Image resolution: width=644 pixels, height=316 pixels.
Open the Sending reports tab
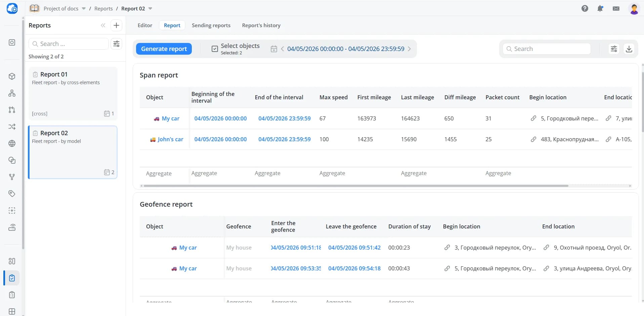[x=211, y=25]
